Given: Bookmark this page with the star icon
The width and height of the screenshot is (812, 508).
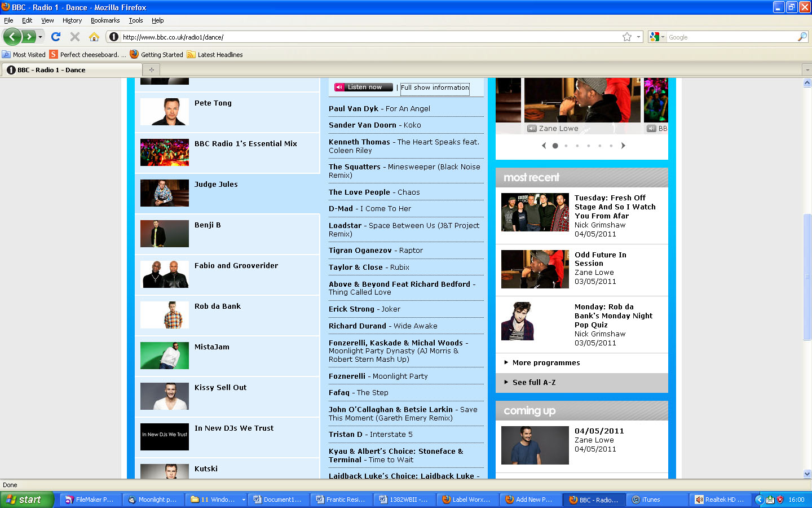Looking at the screenshot, I should tap(626, 37).
